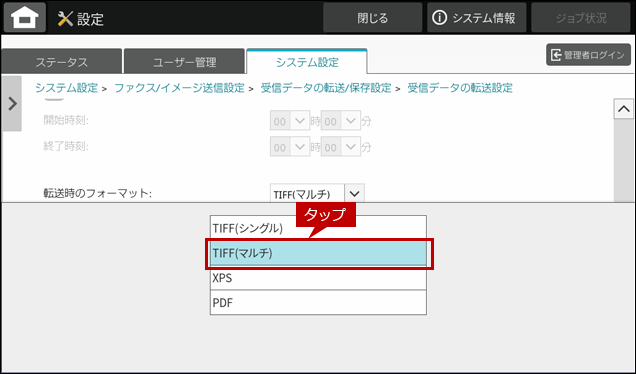Select the システム設定 tab

tap(307, 62)
